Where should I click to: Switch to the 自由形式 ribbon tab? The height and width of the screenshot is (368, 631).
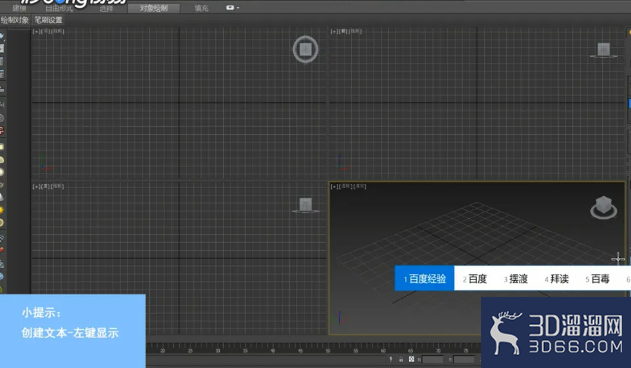(59, 8)
